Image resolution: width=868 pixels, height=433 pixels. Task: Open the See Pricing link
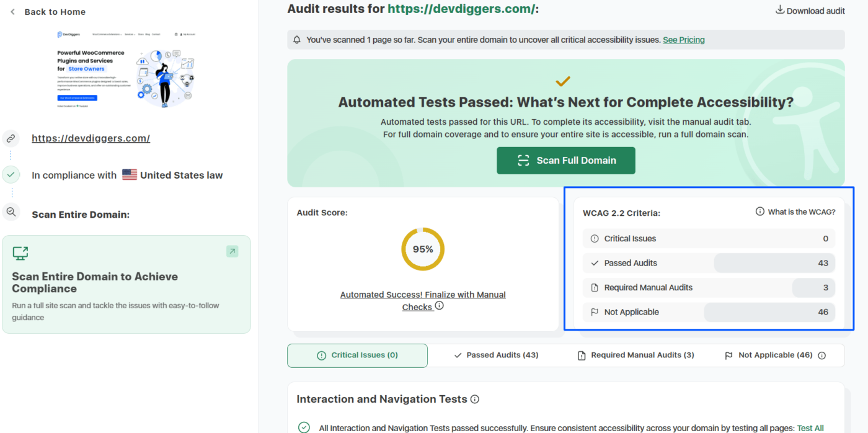coord(684,40)
